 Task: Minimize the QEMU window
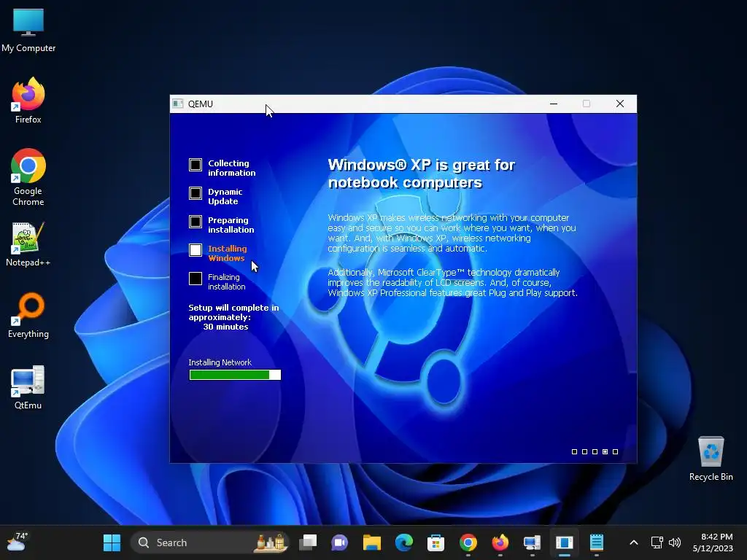(x=554, y=104)
